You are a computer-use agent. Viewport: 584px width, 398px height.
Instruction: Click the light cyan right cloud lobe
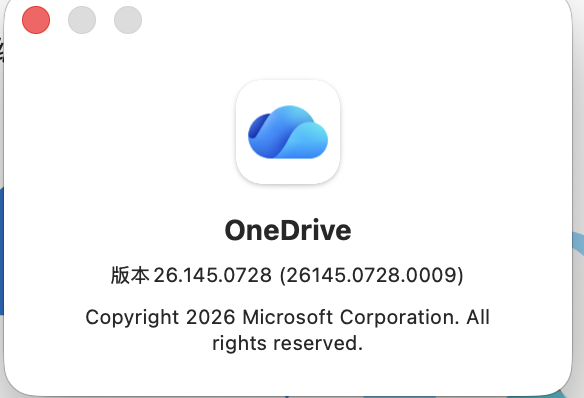(x=309, y=141)
